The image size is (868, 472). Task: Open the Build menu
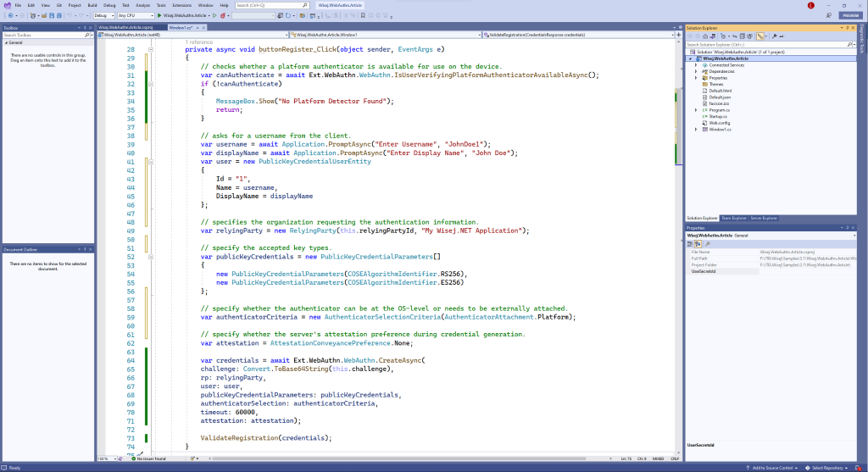(92, 6)
